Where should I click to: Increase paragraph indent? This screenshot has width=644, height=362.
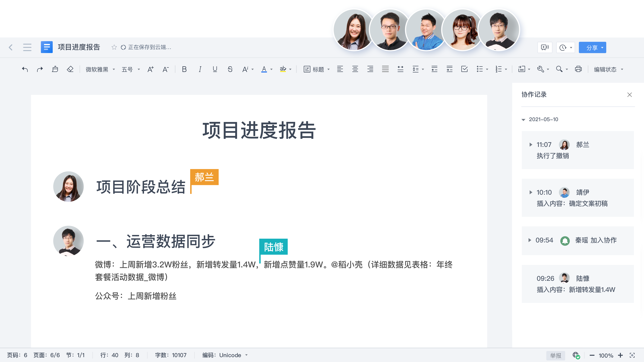tap(450, 69)
